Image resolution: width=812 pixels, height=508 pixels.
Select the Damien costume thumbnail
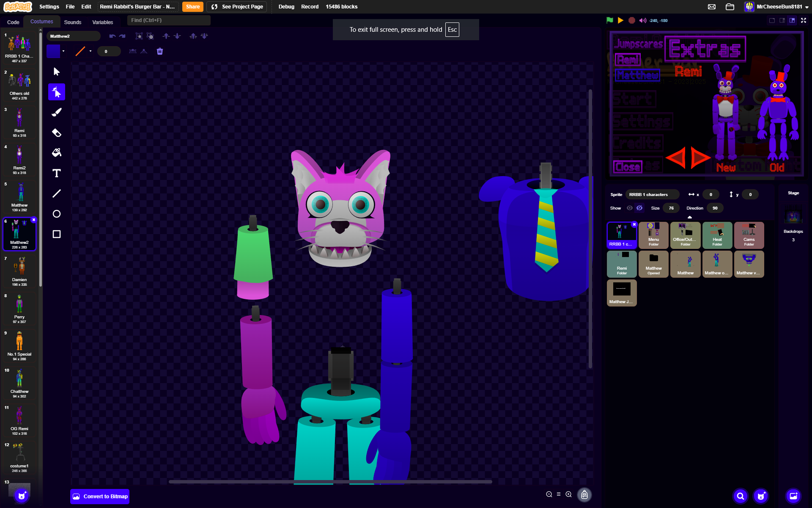point(19,271)
